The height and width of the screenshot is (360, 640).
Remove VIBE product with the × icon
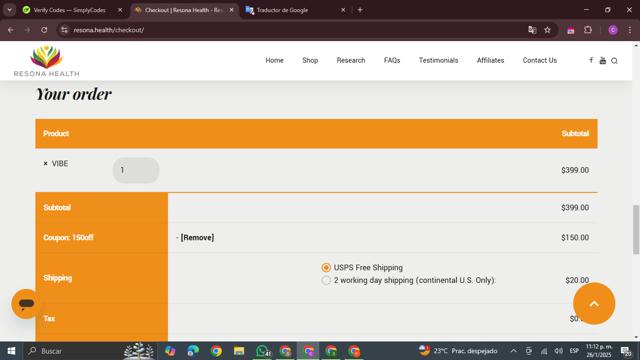point(45,163)
